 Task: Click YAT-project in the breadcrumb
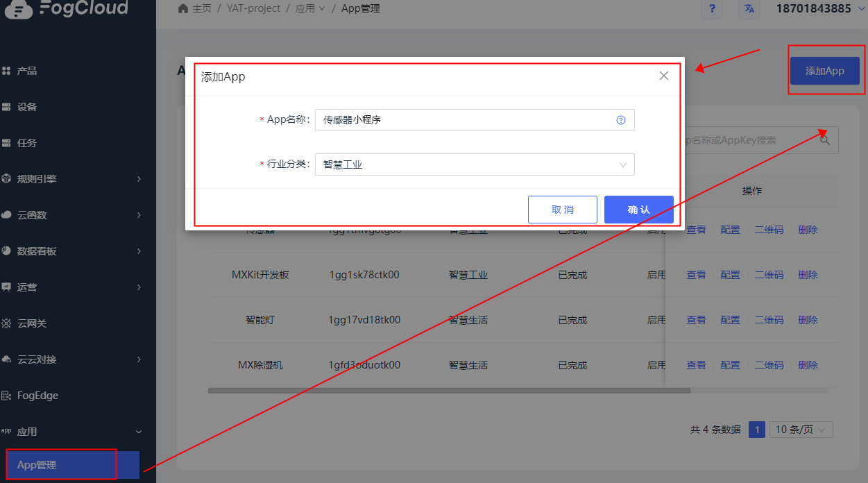click(x=253, y=8)
